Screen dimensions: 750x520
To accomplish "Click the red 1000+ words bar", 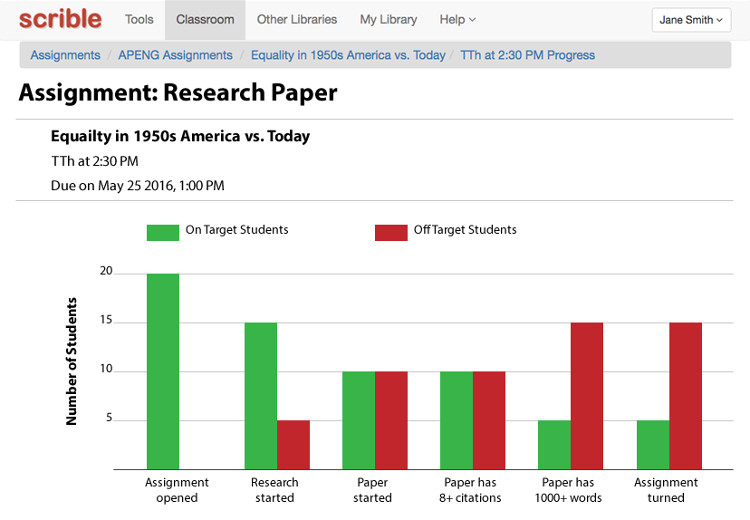I will [587, 396].
